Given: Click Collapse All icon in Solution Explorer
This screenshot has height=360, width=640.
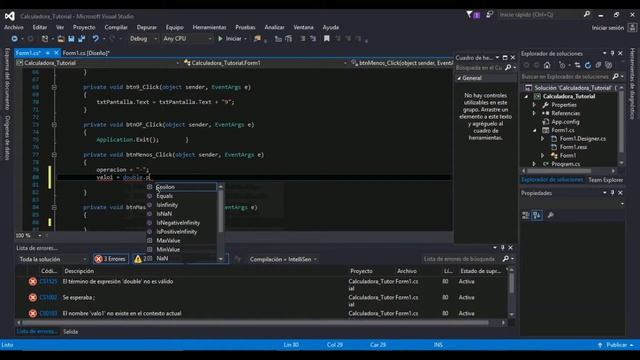Looking at the screenshot, I should pyautogui.click(x=598, y=65).
